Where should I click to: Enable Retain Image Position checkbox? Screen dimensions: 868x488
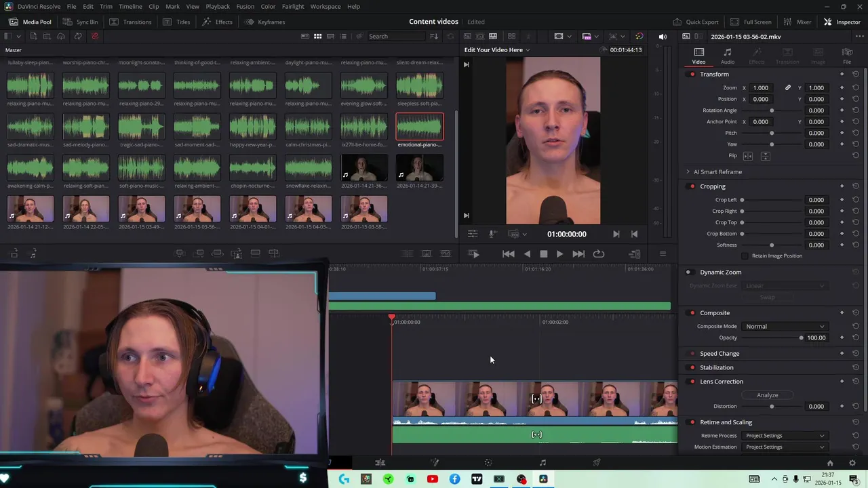click(745, 256)
